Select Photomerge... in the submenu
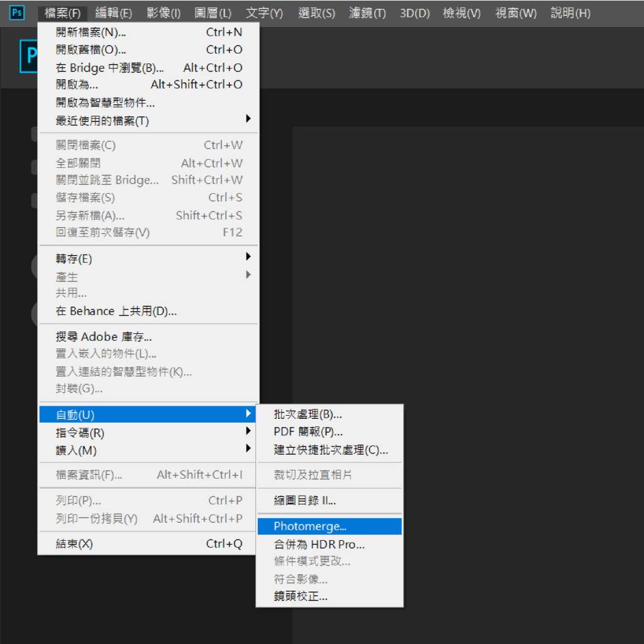 point(330,526)
